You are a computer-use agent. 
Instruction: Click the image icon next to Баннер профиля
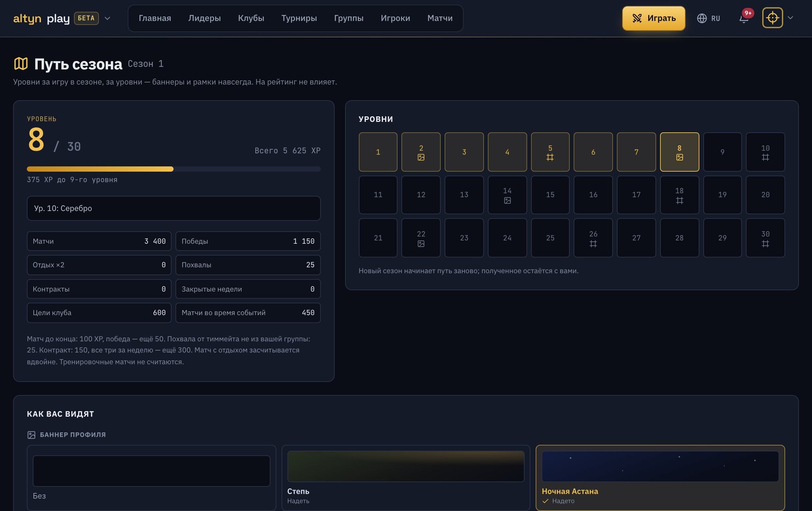click(31, 435)
